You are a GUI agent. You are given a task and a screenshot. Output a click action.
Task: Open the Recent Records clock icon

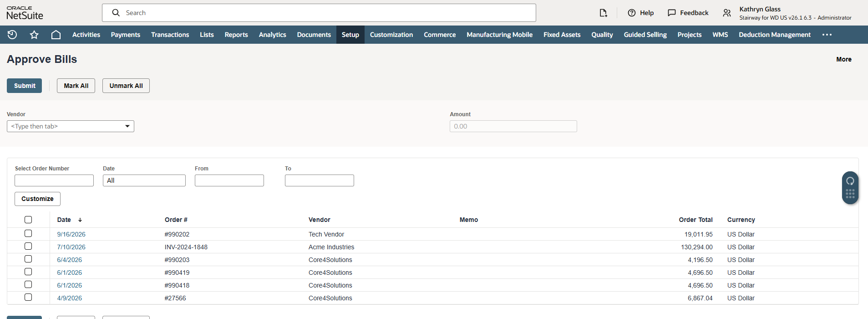point(12,35)
